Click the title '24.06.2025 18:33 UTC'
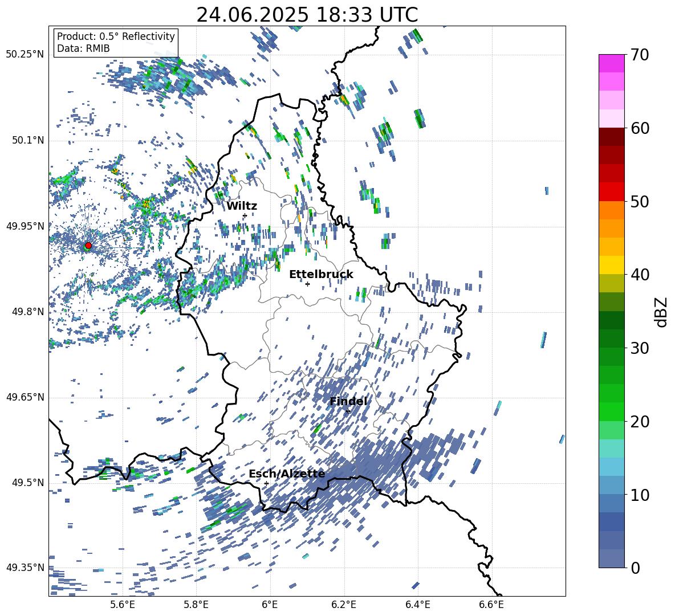The height and width of the screenshot is (616, 675). tap(307, 15)
